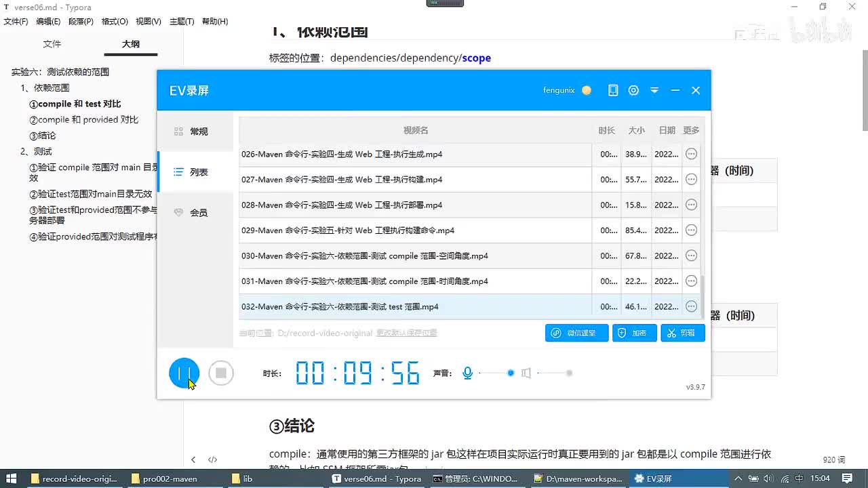Collapse Typora sidebar with back arrow
The width and height of the screenshot is (868, 488).
[193, 460]
